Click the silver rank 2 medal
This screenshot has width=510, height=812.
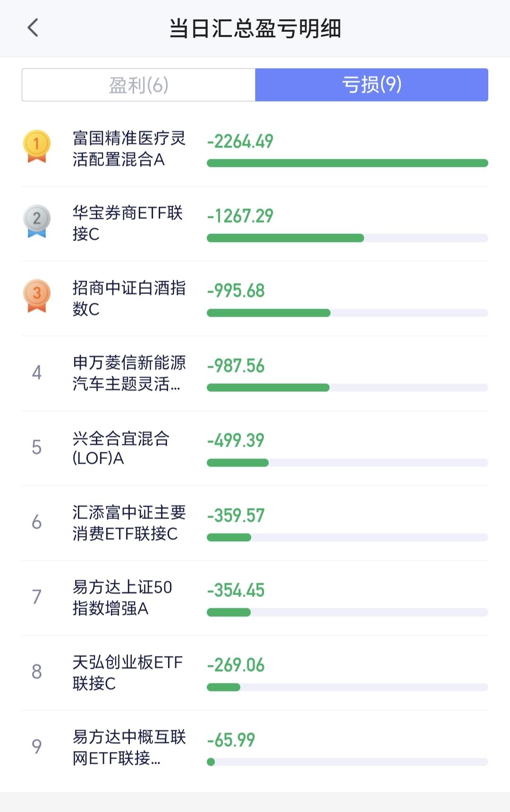tap(37, 221)
